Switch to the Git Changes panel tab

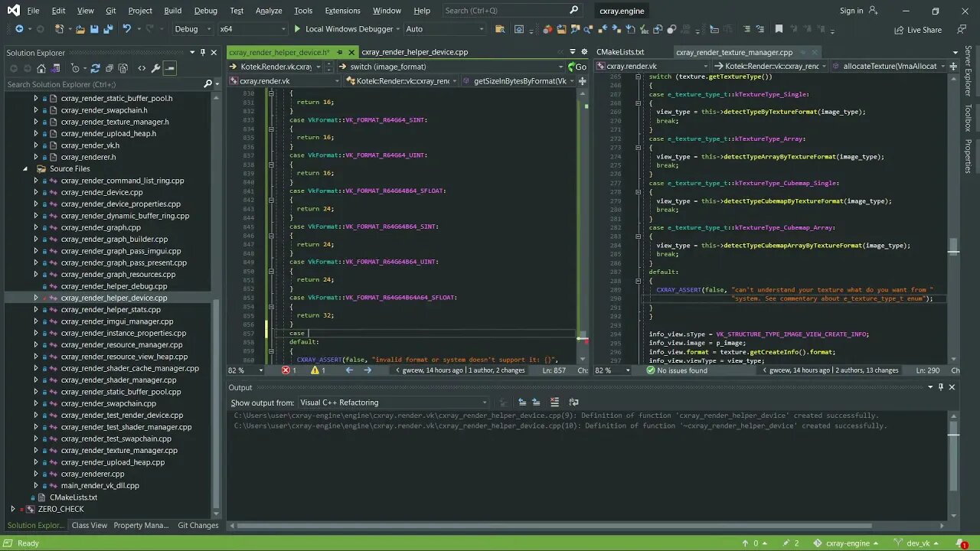click(x=198, y=525)
